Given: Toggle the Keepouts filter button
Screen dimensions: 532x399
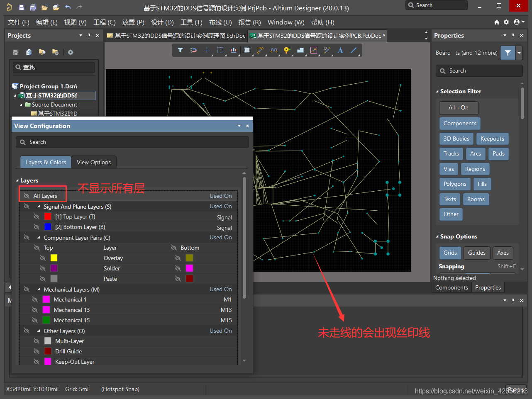Looking at the screenshot, I should tap(493, 139).
